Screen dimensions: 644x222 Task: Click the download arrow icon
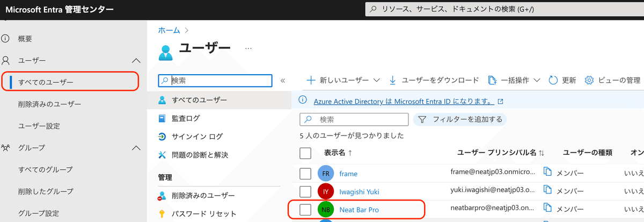(x=393, y=80)
